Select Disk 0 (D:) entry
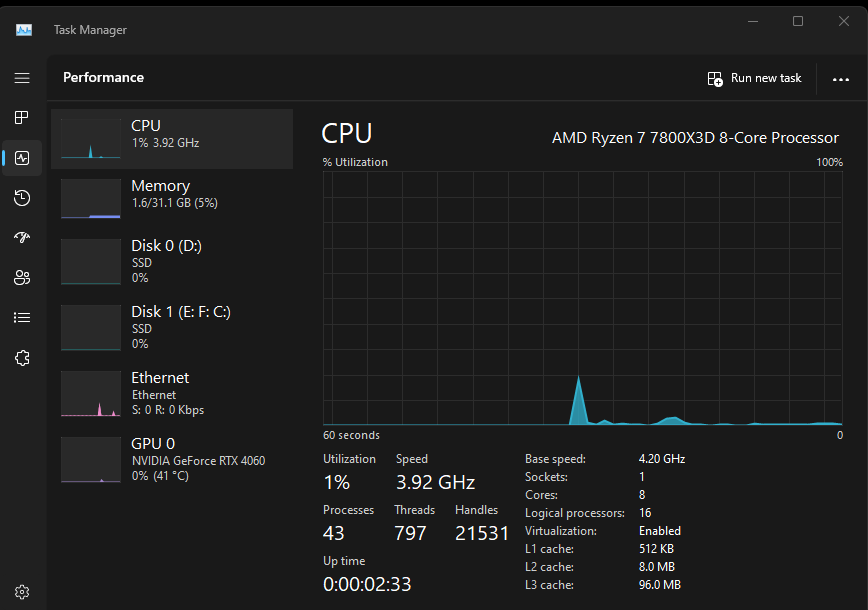 pos(172,261)
